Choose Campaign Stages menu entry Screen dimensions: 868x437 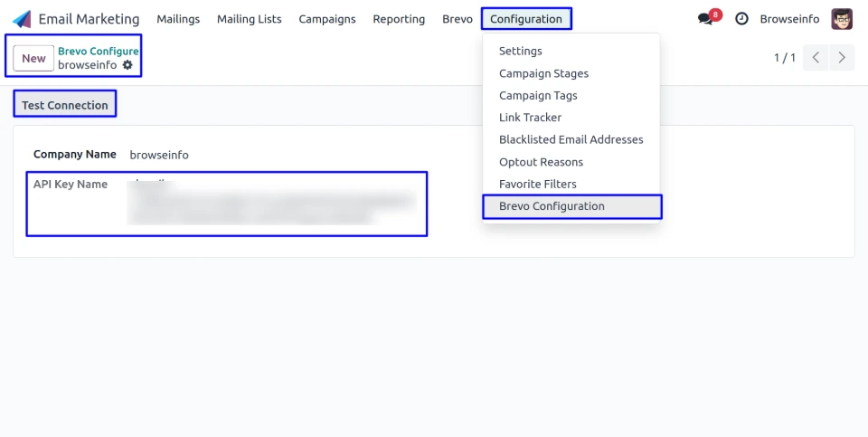(x=543, y=73)
